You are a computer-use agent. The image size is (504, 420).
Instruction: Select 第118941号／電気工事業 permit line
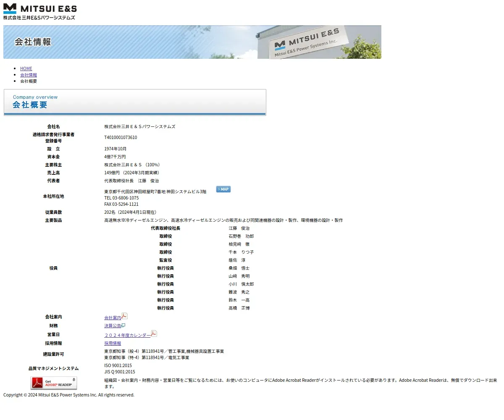click(147, 357)
